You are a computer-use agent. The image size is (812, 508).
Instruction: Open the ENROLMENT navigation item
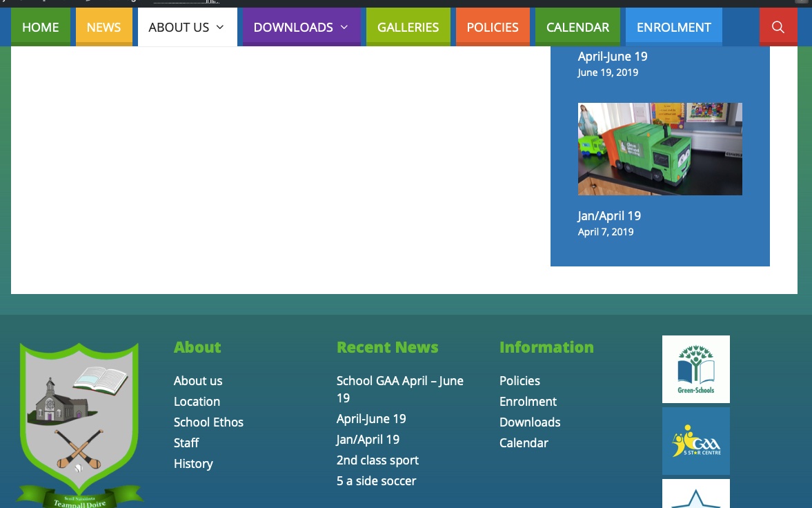pos(673,27)
